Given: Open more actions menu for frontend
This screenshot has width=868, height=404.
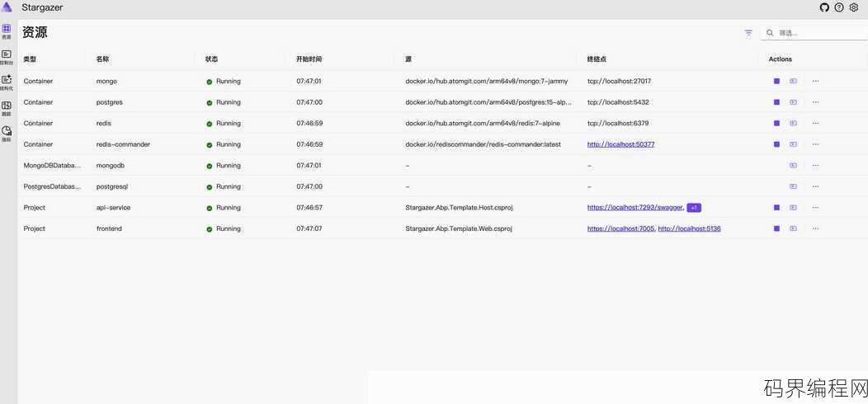Looking at the screenshot, I should [815, 228].
